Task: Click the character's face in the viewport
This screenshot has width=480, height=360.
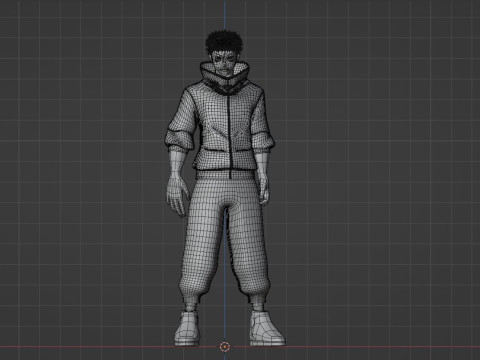Action: 223,64
